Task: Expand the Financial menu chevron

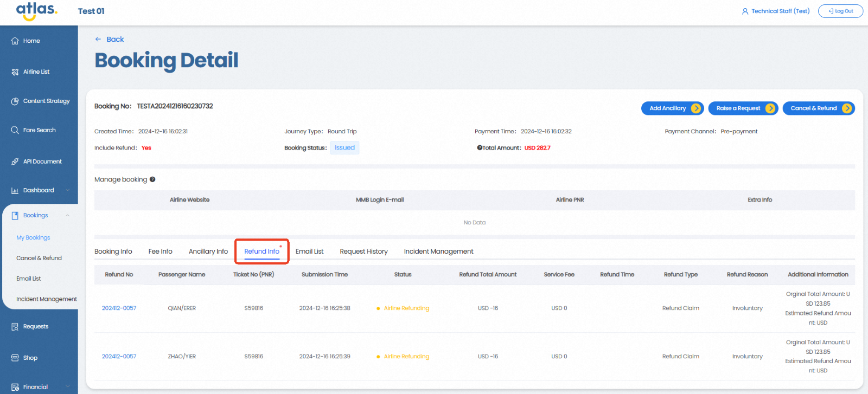Action: pos(68,387)
